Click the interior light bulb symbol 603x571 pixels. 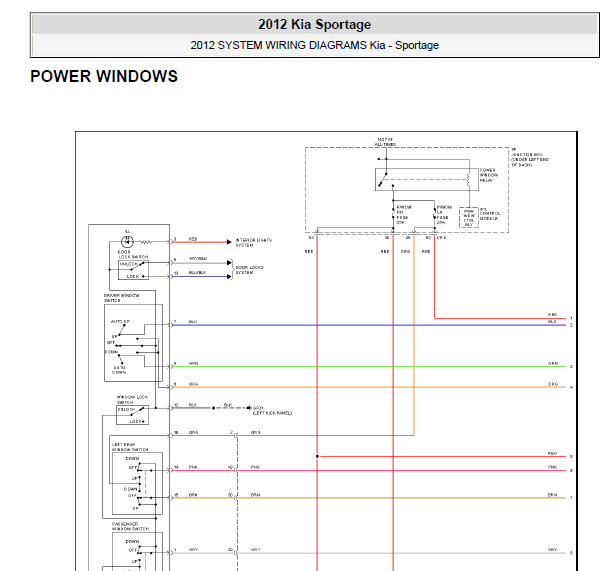click(x=127, y=241)
